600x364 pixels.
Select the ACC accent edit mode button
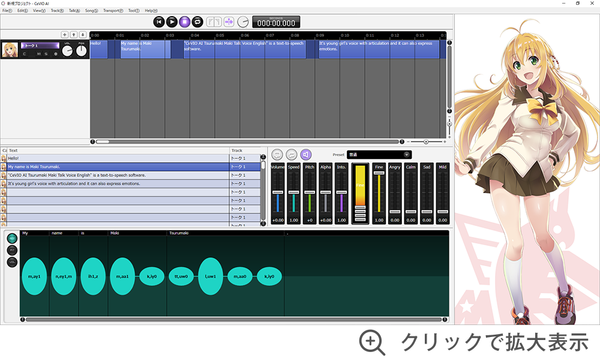pos(12,238)
